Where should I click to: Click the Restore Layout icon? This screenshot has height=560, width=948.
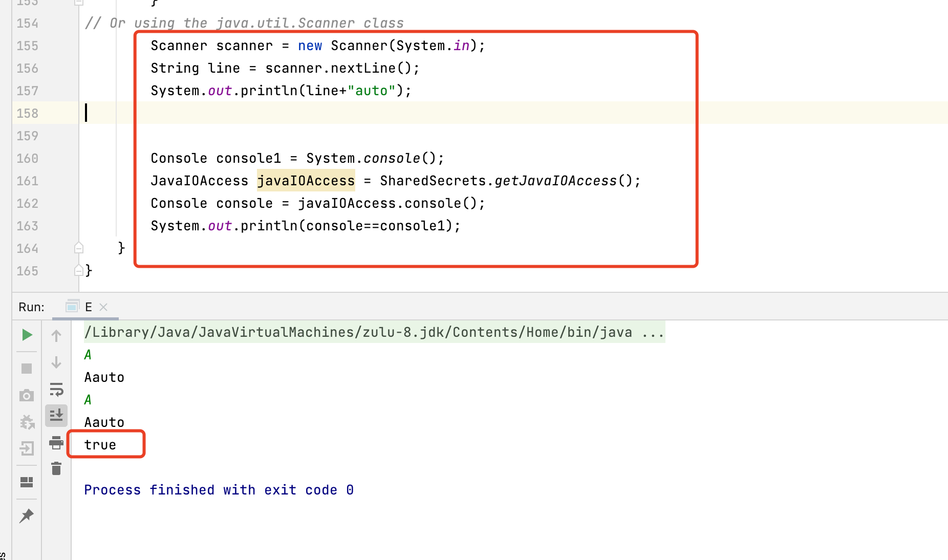point(27,482)
